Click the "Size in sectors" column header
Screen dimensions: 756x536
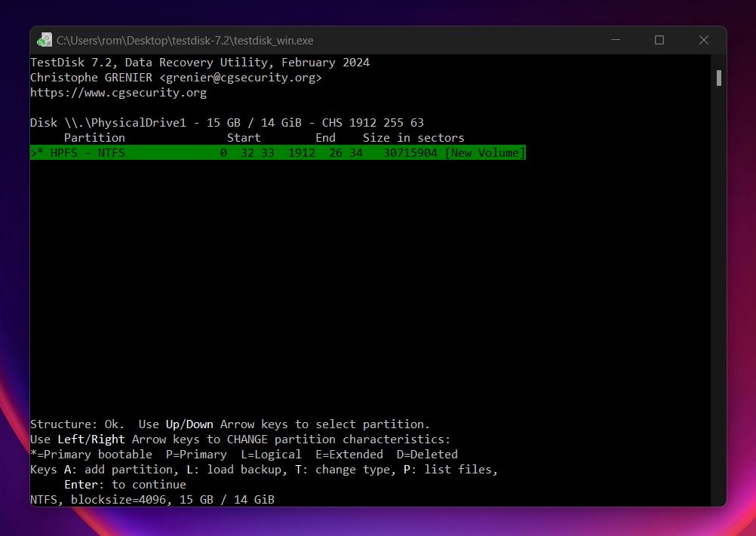(x=413, y=138)
